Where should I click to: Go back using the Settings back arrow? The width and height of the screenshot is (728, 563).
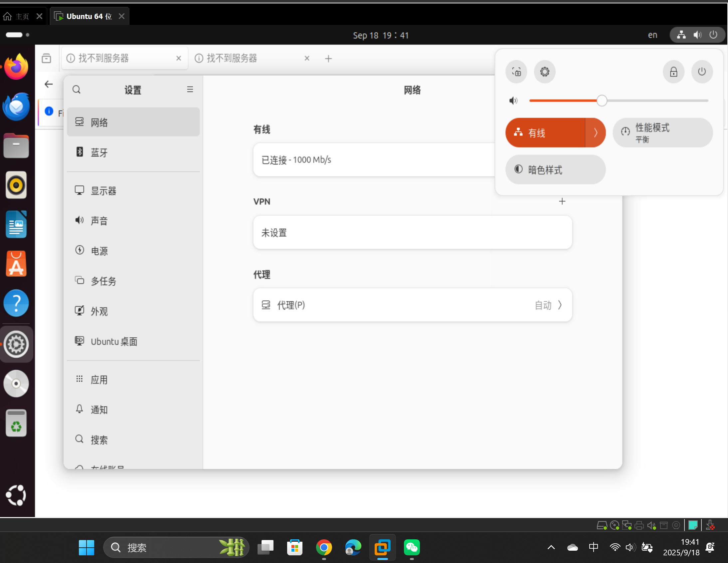tap(49, 84)
